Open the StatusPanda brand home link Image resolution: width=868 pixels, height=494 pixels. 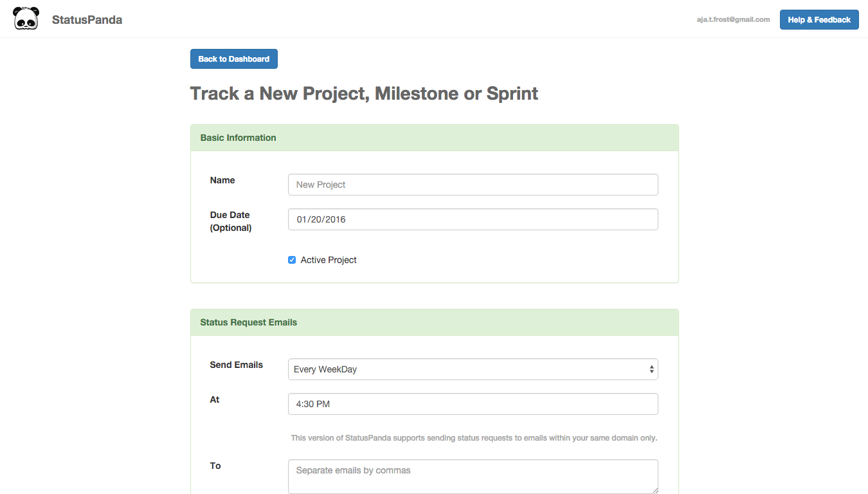pos(87,19)
